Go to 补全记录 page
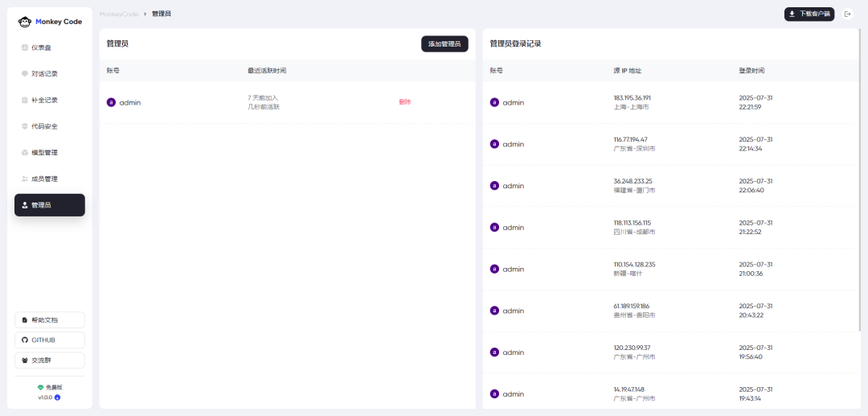The image size is (868, 416). point(50,101)
